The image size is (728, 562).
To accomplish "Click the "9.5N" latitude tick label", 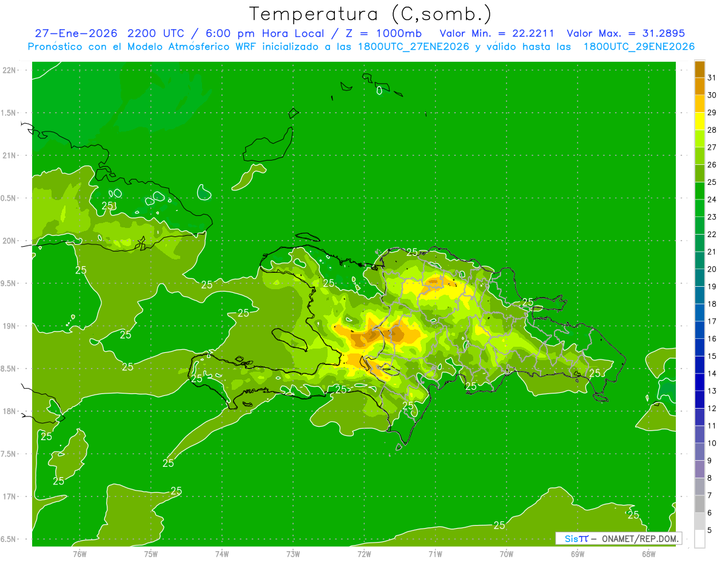I will pos(9,283).
